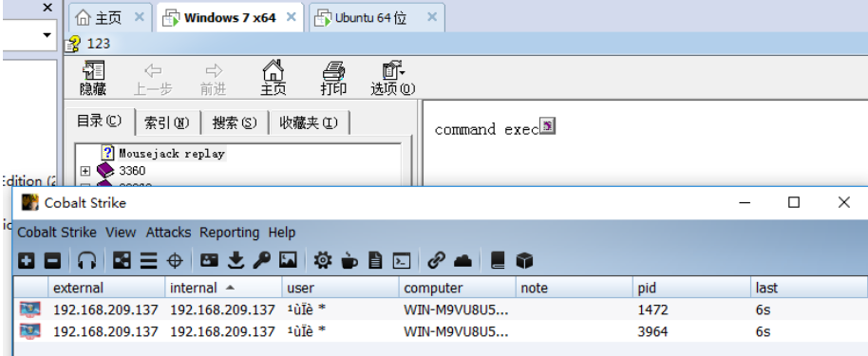Sort by the external column header
The width and height of the screenshot is (868, 356).
pos(106,288)
